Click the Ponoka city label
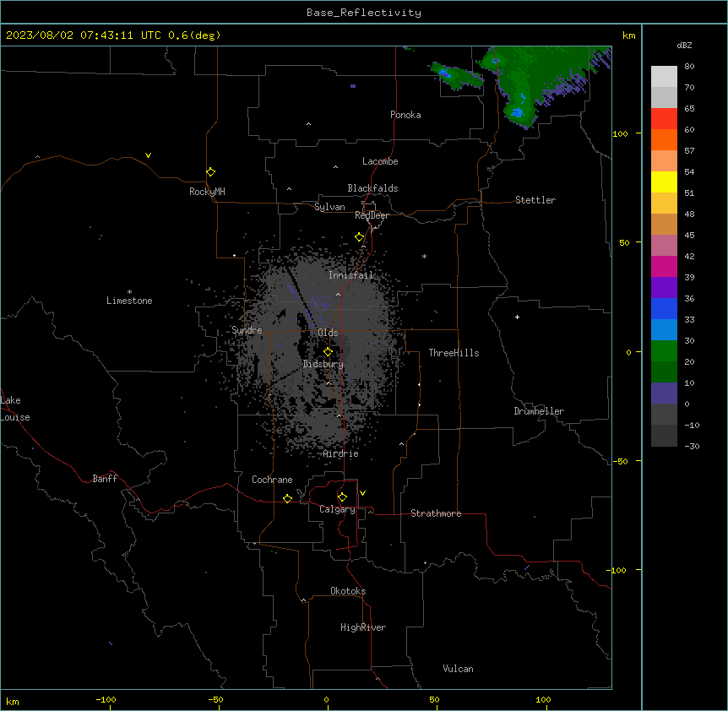This screenshot has height=711, width=728. [x=405, y=115]
